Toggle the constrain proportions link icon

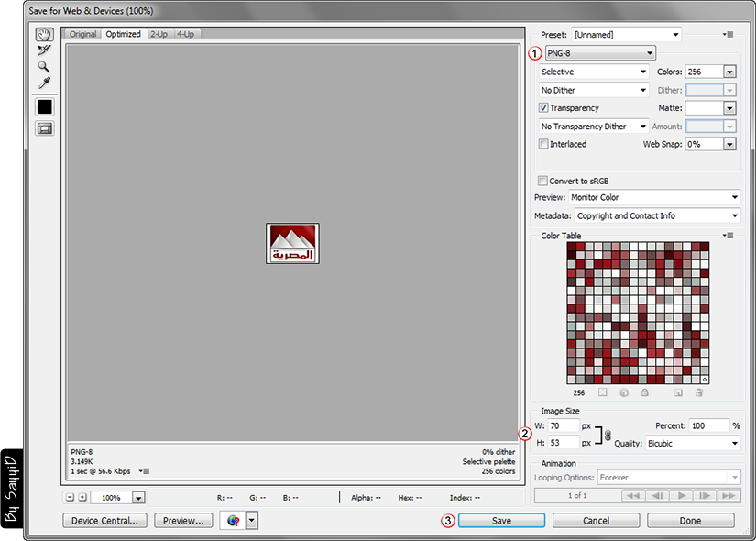608,435
